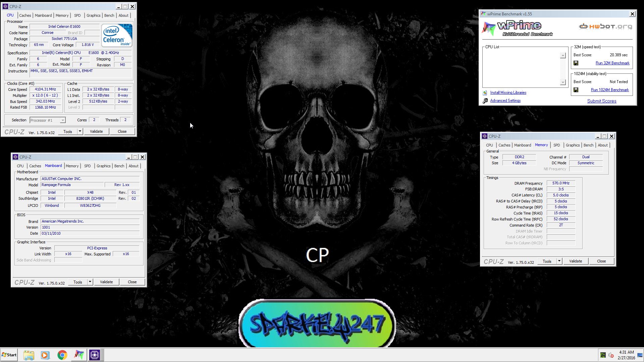Click the Intel Celeron inside logo in CPU-Z
Viewport: 644px width, 362px height.
point(117,36)
